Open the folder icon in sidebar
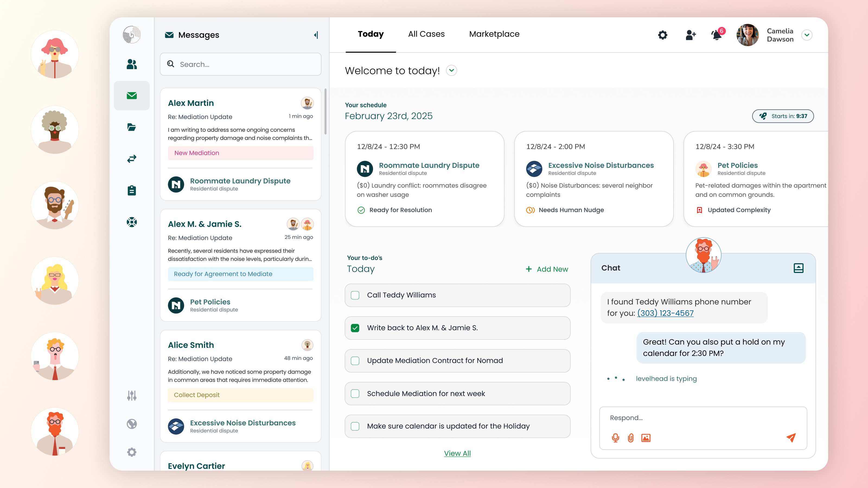Image resolution: width=868 pixels, height=488 pixels. click(x=132, y=127)
